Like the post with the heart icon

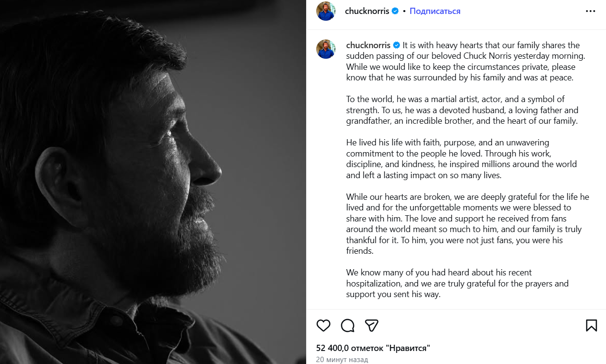[x=323, y=325]
